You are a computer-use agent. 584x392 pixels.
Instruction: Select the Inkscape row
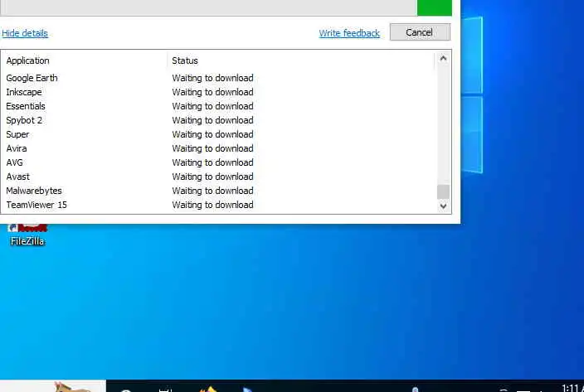tap(218, 92)
